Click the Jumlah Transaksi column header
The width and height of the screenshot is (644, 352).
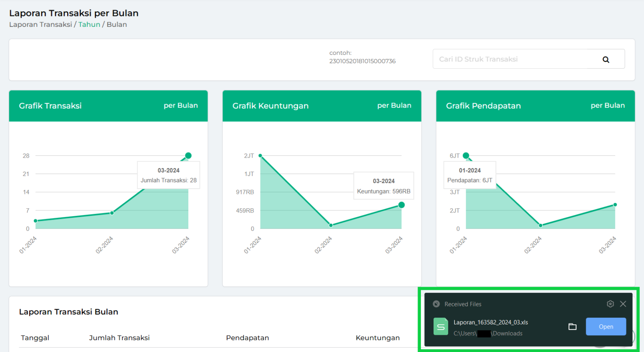click(x=119, y=338)
